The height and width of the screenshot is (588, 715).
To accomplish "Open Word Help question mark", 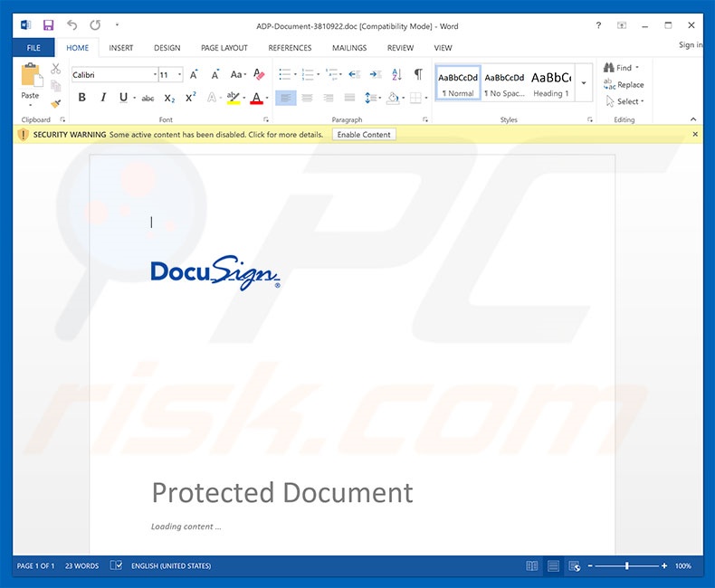I will coord(598,25).
